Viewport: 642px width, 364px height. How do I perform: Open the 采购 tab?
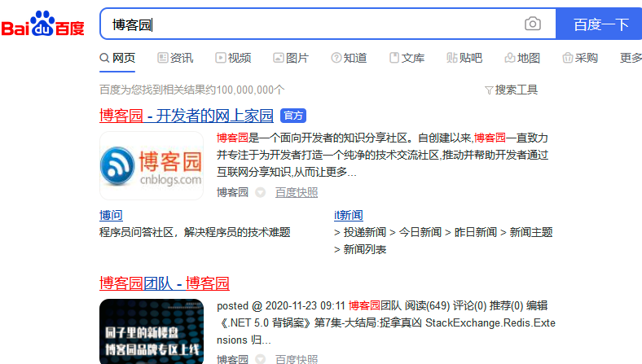(580, 58)
